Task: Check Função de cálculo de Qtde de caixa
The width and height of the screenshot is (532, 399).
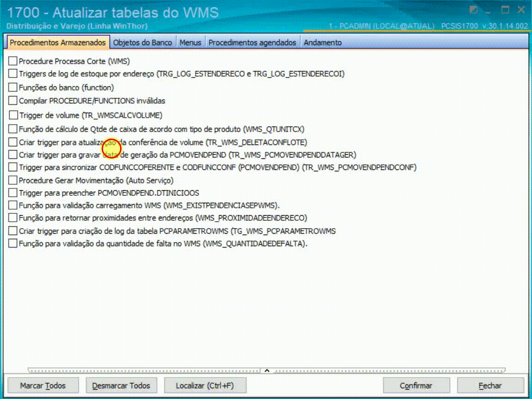Action: pyautogui.click(x=13, y=129)
